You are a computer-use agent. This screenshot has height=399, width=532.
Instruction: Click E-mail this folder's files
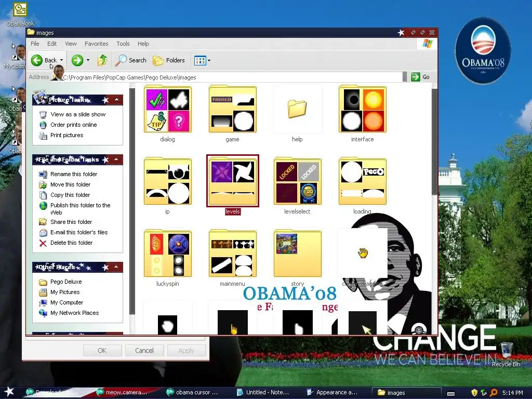coord(79,232)
